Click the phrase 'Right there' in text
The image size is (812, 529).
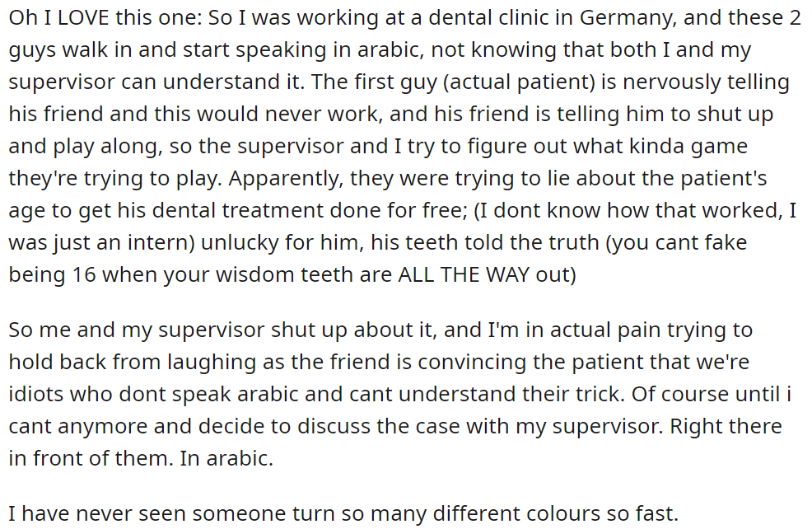point(726,426)
